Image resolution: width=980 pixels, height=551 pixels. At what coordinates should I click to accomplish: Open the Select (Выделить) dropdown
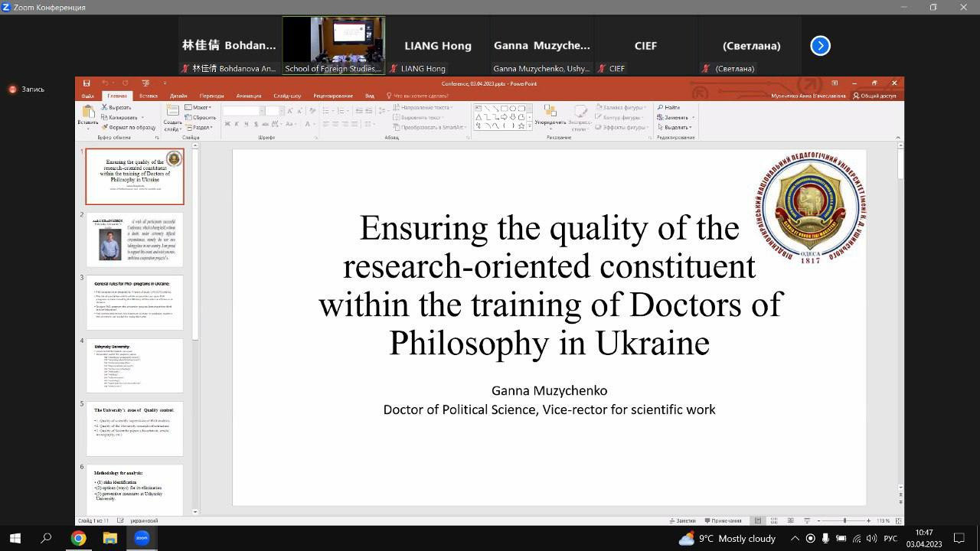tap(674, 127)
